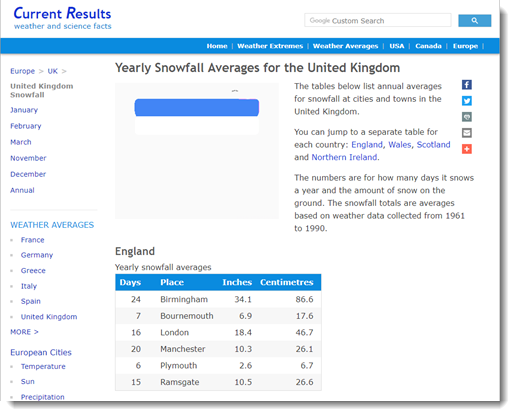515x416 pixels.
Task: Click the Place column header
Action: pos(172,282)
